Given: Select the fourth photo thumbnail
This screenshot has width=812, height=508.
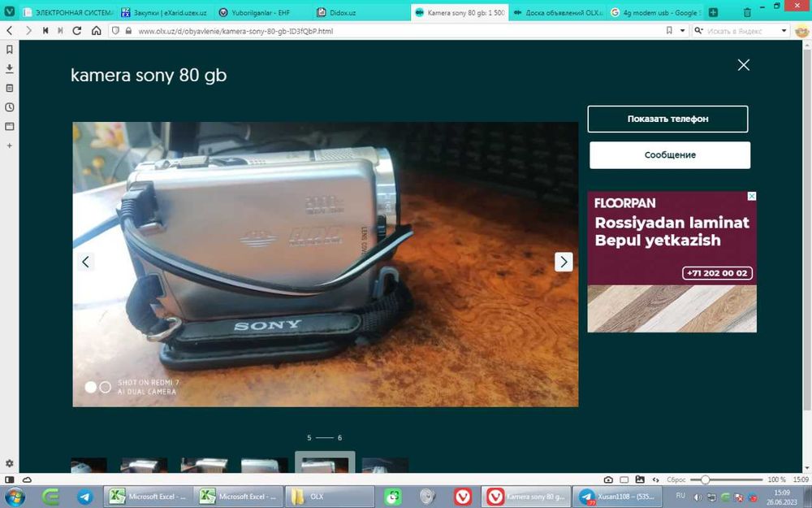Looking at the screenshot, I should point(265,465).
